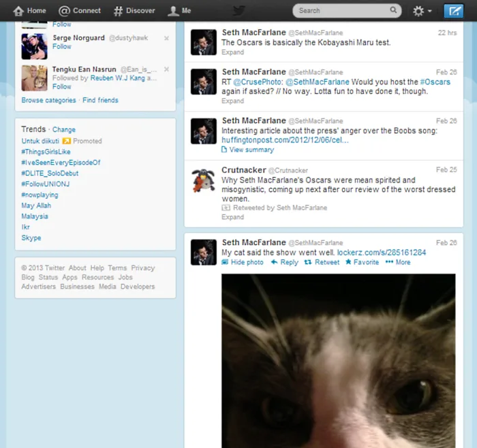This screenshot has height=448, width=477.
Task: Open the Skype trend
Action: coord(31,238)
